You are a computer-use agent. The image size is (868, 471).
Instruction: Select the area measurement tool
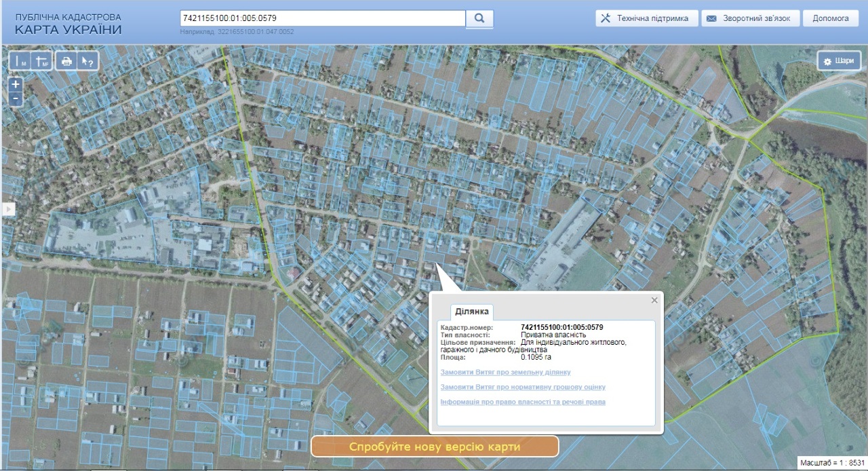click(x=41, y=61)
